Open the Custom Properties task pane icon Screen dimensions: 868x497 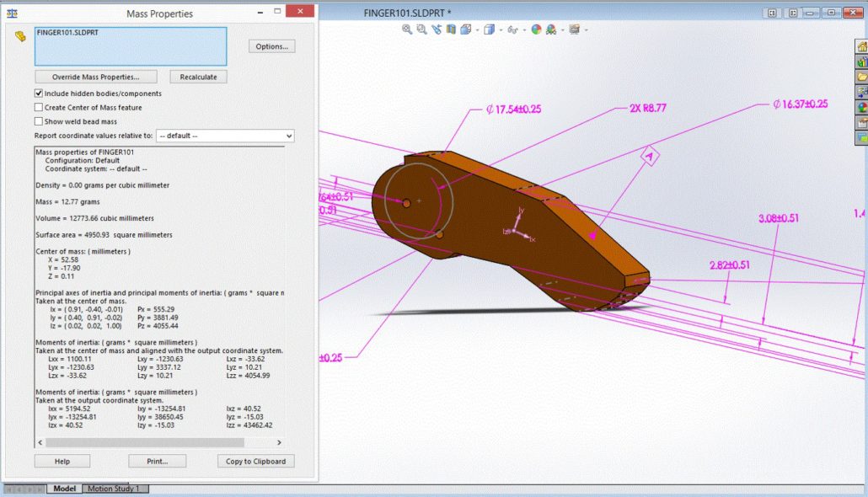[x=862, y=122]
